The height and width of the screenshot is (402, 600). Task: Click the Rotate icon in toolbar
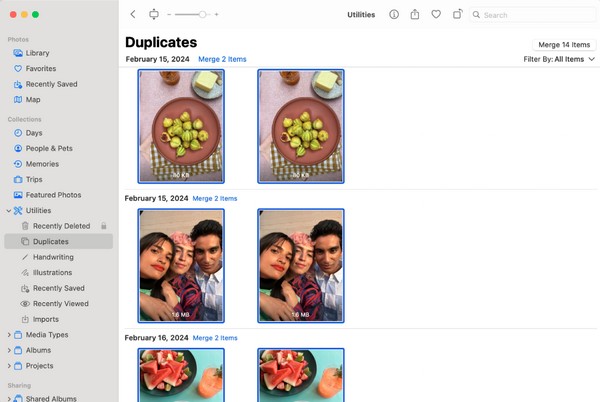[x=457, y=15]
